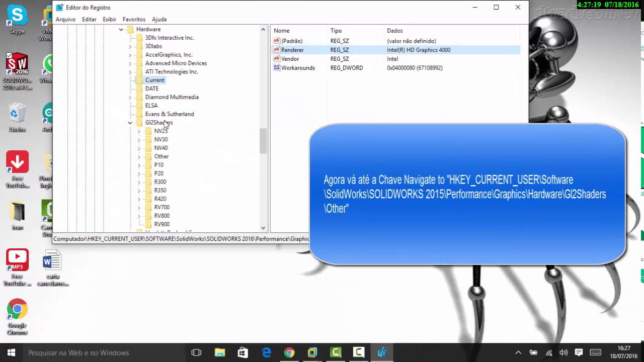Select the Evans & Sutherland key

tap(170, 114)
